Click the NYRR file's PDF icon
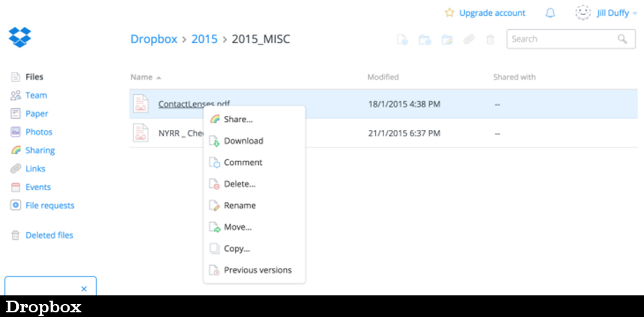 141,133
